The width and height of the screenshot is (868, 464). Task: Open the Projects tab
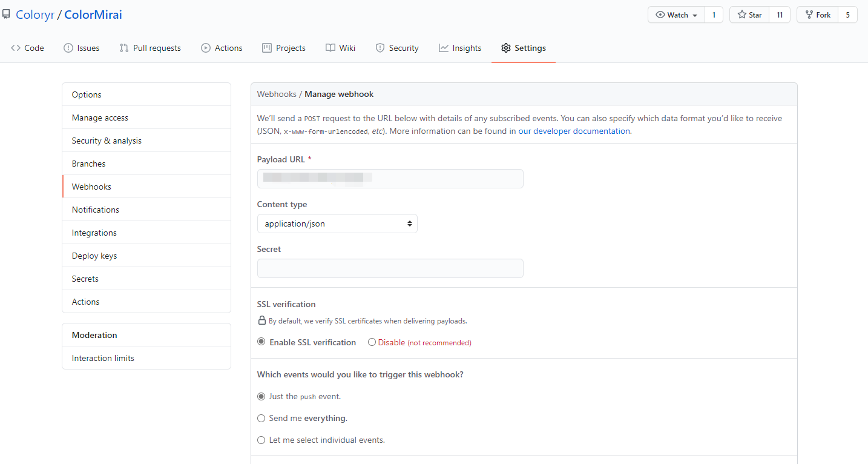pos(284,48)
